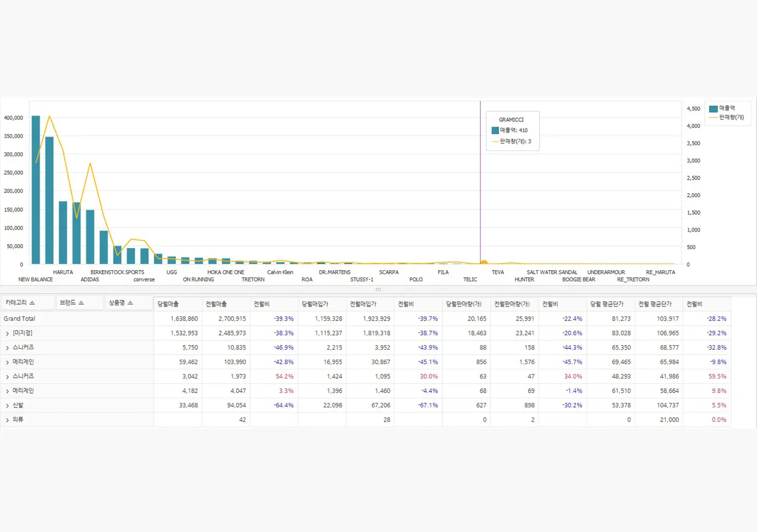Click the 전월매출 column header
Image resolution: width=757 pixels, height=532 pixels.
216,304
